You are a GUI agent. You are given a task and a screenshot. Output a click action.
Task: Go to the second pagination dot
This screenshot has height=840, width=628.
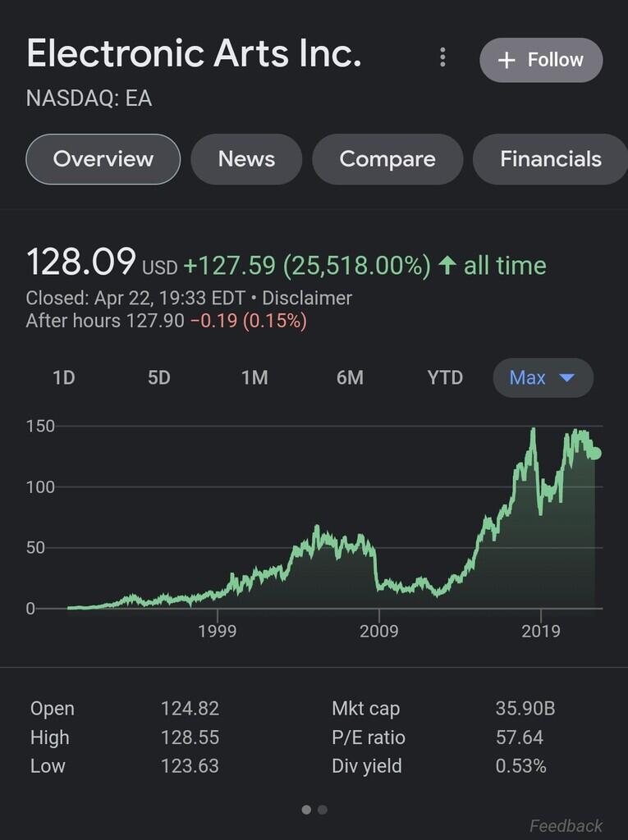[x=323, y=810]
